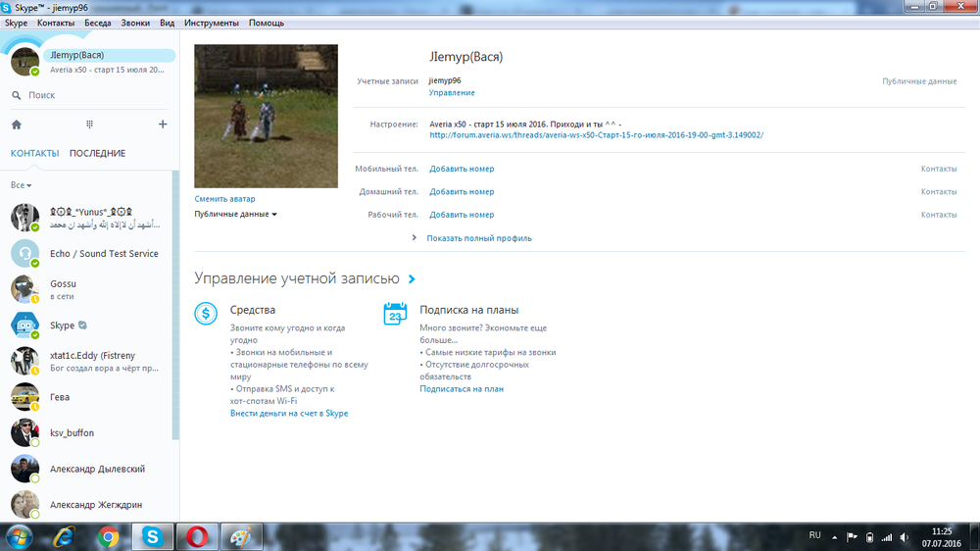Switch to the 'ПОСЛЕДНИЕ' tab
Viewport: 980px width, 551px height.
pyautogui.click(x=97, y=153)
